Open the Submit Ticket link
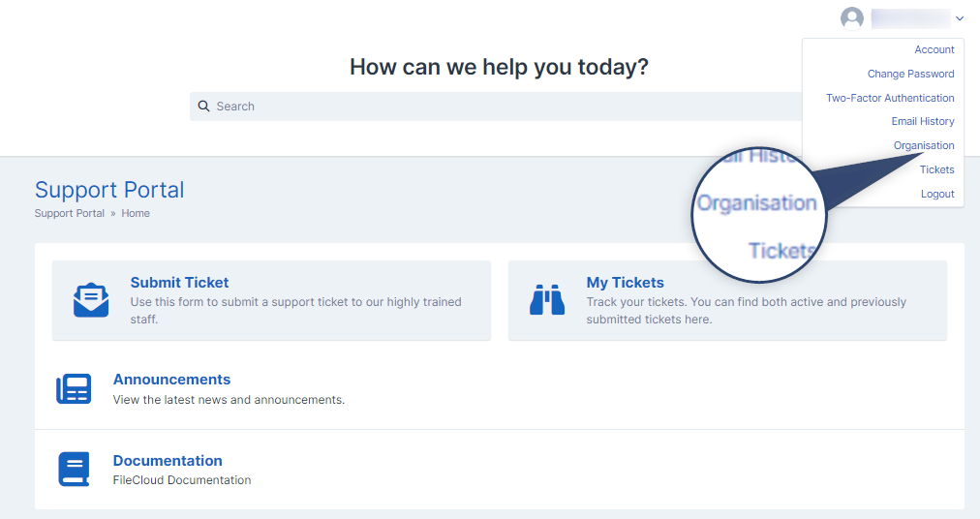 pyautogui.click(x=179, y=283)
